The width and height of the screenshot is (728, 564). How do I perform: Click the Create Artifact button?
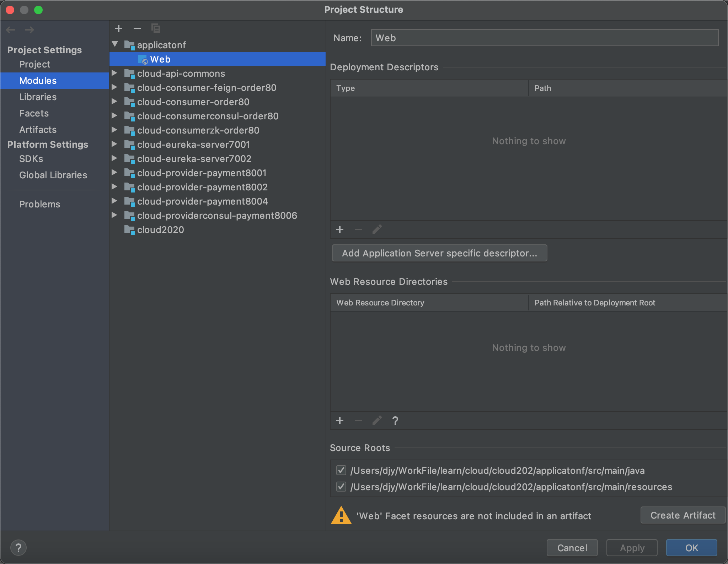pos(683,515)
